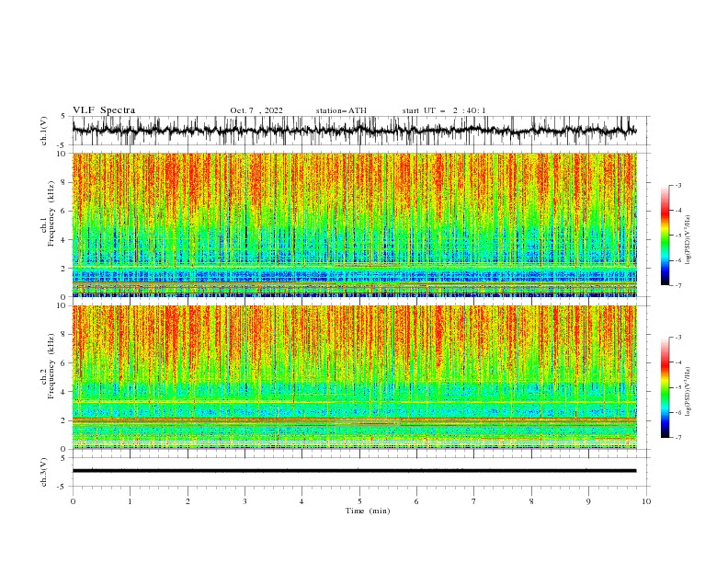Click the "0" tick on the time axis
Viewport: 728px width, 563px height.
click(x=73, y=501)
